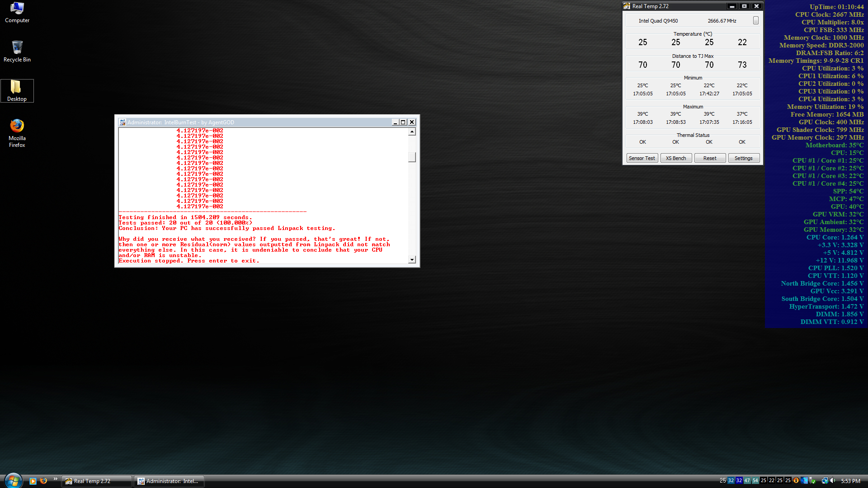Click 'Motherboard: 35°C' sidebar entry
Screen dimensions: 868x488
click(835, 145)
